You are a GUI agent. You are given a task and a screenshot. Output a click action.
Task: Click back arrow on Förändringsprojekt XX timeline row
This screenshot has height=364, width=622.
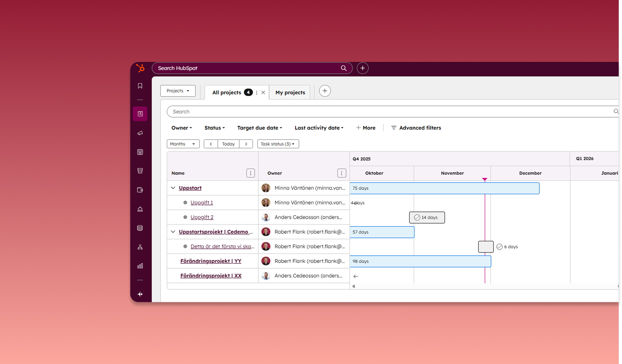(x=356, y=276)
